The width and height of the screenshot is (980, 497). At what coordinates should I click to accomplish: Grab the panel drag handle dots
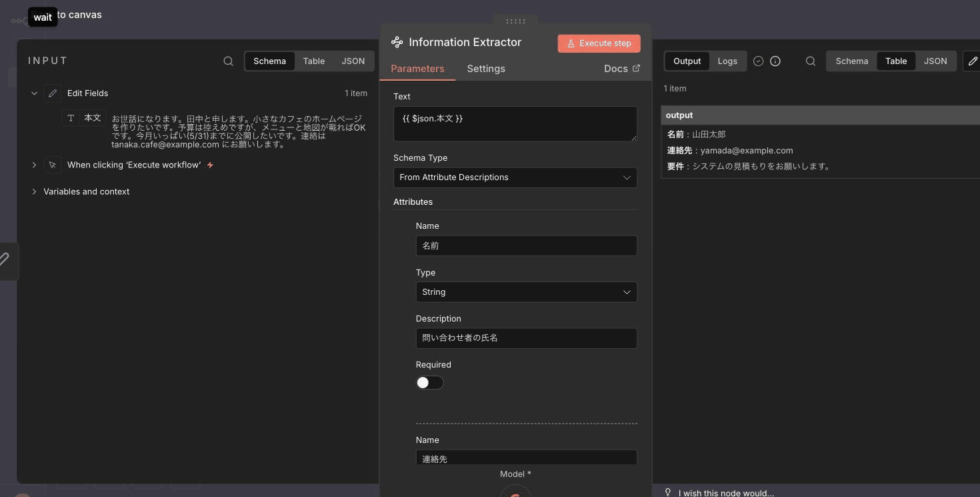click(x=515, y=21)
